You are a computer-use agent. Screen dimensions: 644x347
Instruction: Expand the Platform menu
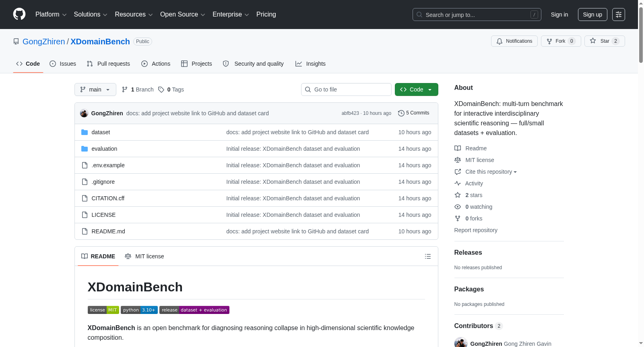pyautogui.click(x=51, y=15)
